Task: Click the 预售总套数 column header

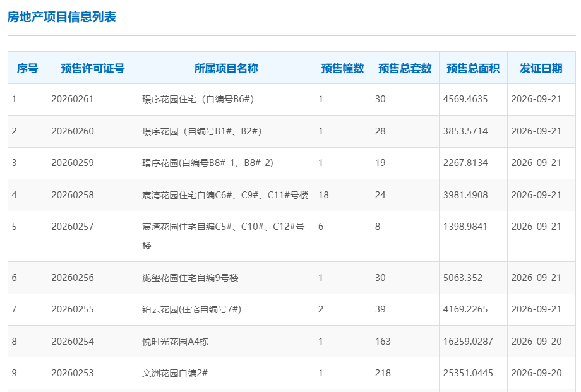Action: [x=405, y=68]
